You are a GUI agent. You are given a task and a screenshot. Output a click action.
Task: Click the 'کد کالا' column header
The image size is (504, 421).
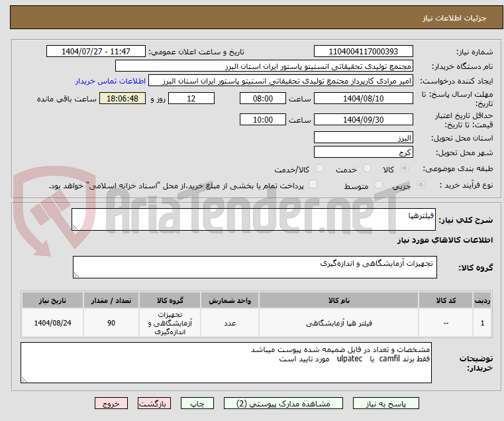446,300
